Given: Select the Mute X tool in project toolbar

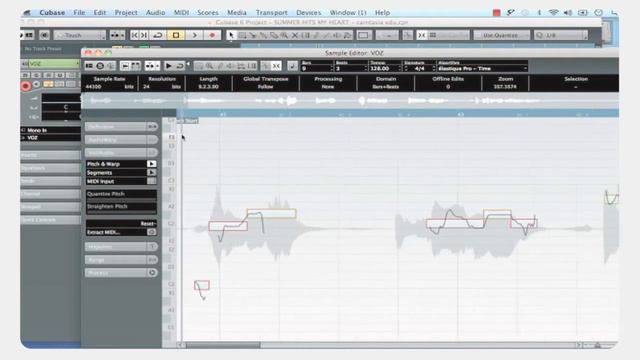Looking at the screenshot, I should [x=295, y=35].
